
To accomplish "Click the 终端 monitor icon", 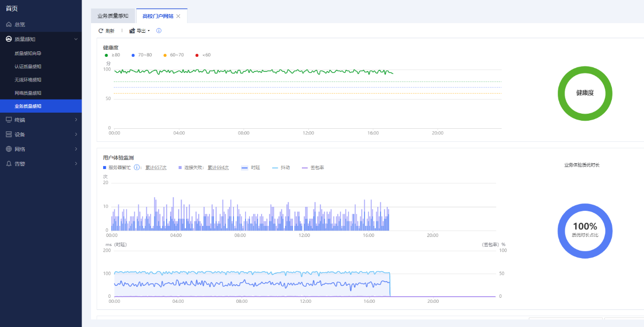I will pos(9,120).
